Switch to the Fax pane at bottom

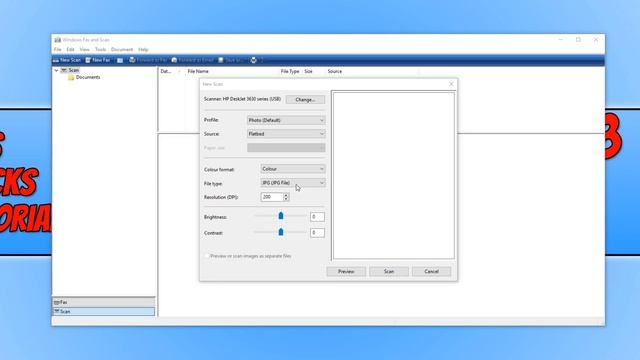104,302
